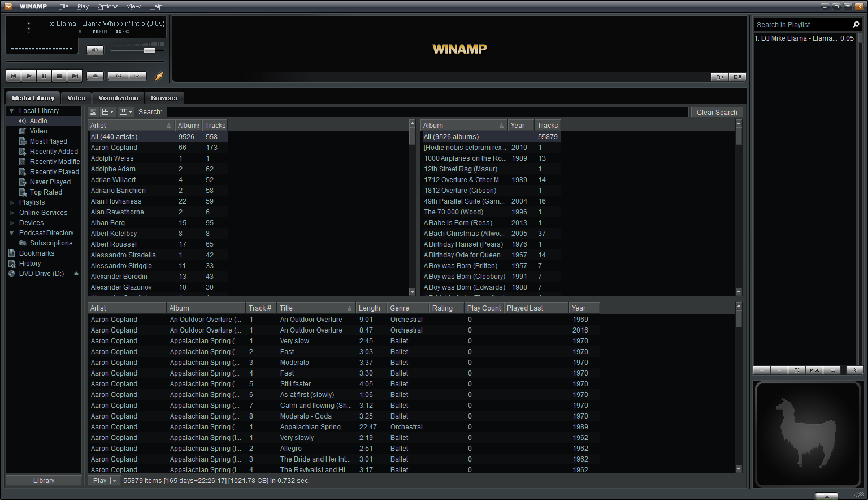This screenshot has height=500, width=868.
Task: Switch to the Video tab
Action: pos(76,98)
